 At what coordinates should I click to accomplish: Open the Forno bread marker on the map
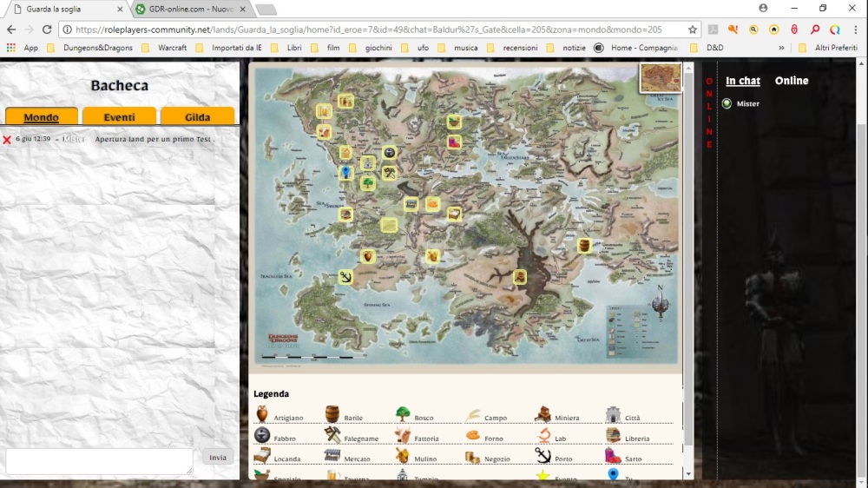click(x=433, y=204)
